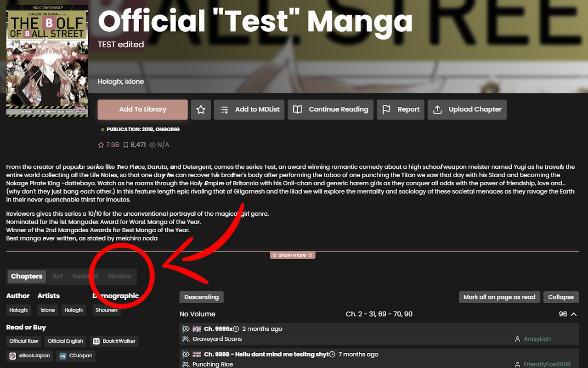Click the user icon beside FriendlyFoe9908

coord(519,364)
